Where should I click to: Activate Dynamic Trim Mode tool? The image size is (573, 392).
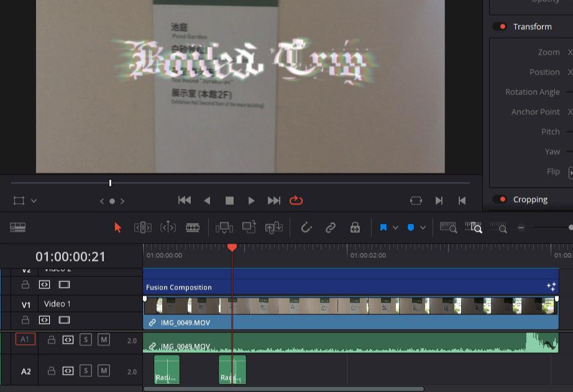coord(168,227)
